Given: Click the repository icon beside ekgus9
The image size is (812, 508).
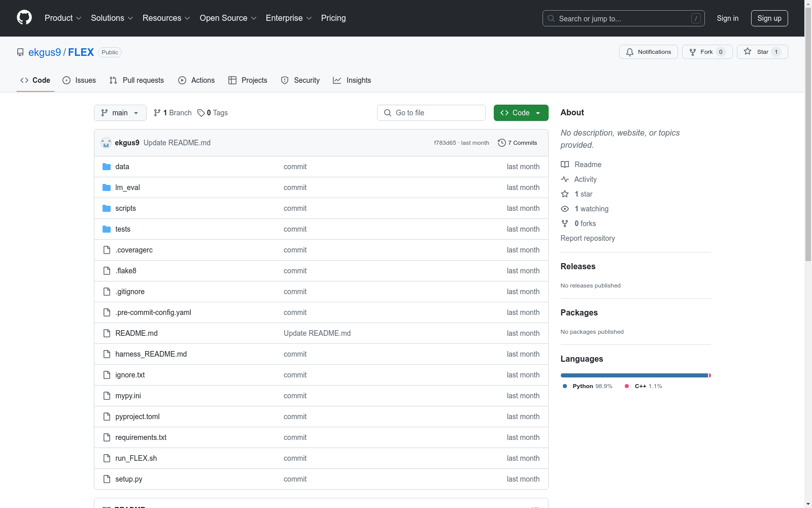Looking at the screenshot, I should click(x=20, y=52).
